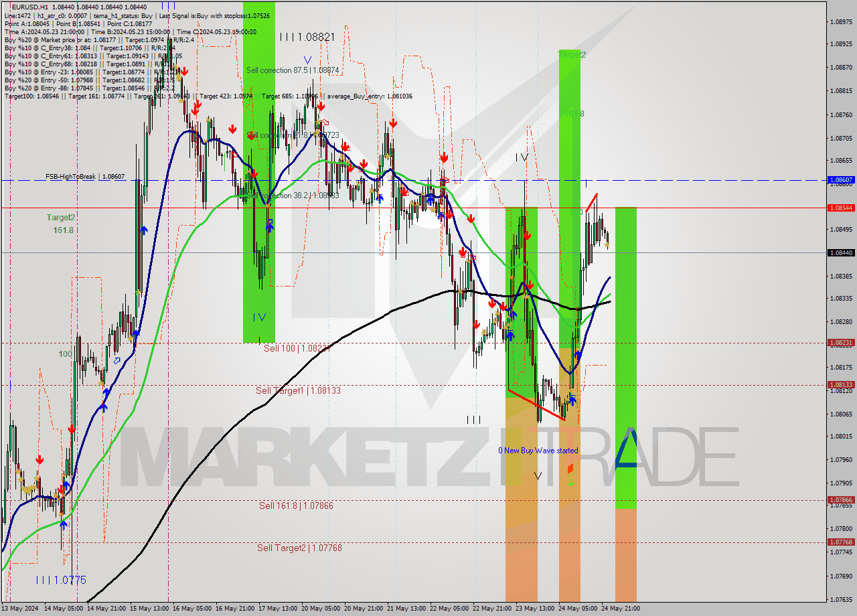857x616 pixels.
Task: Click the Target100: 1.08546 info line
Action: click(x=208, y=96)
